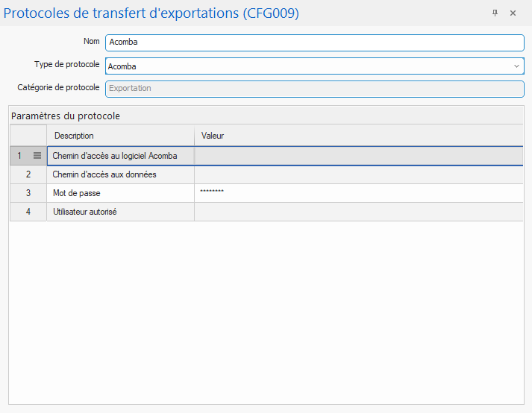This screenshot has width=532, height=413.
Task: Pin the Protocoles de transfert panel
Action: tap(495, 13)
